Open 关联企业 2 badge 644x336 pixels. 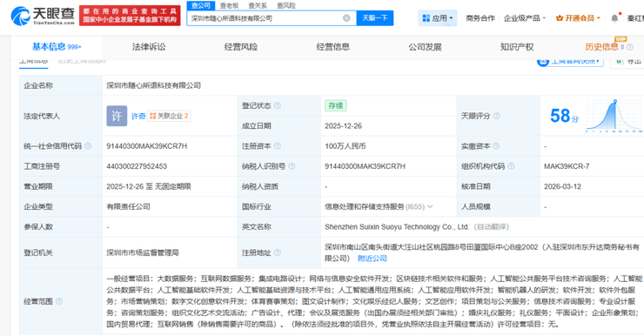(x=169, y=116)
